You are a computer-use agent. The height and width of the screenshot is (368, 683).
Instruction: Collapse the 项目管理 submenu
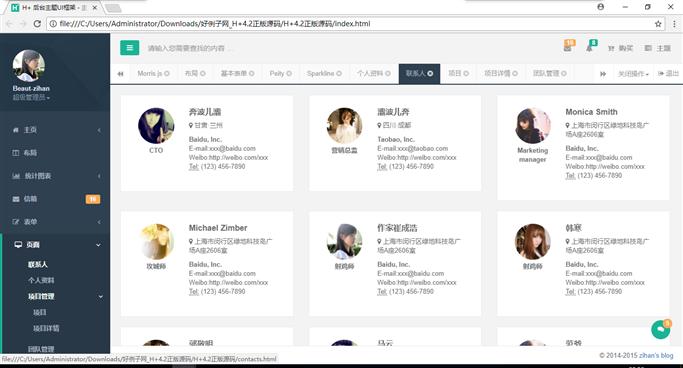(x=65, y=296)
